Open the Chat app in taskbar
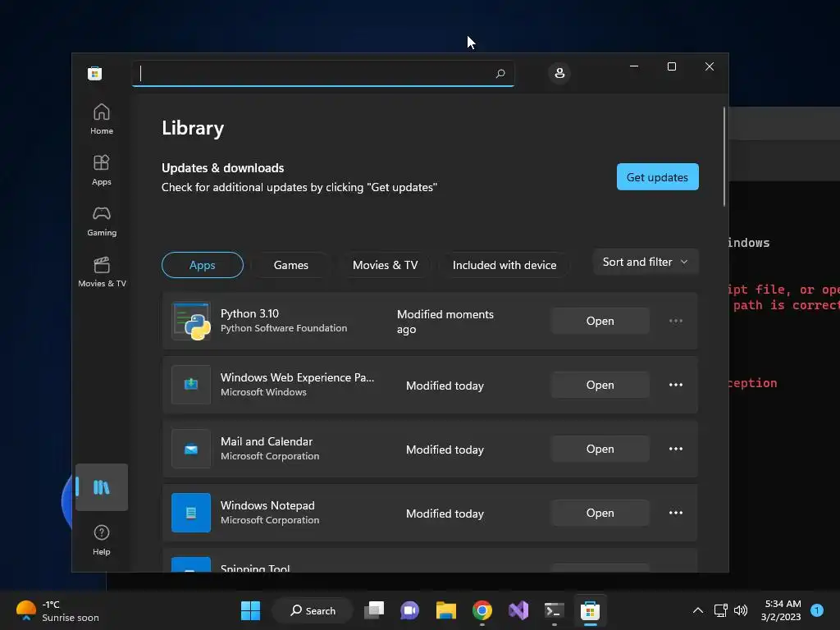 (x=410, y=610)
